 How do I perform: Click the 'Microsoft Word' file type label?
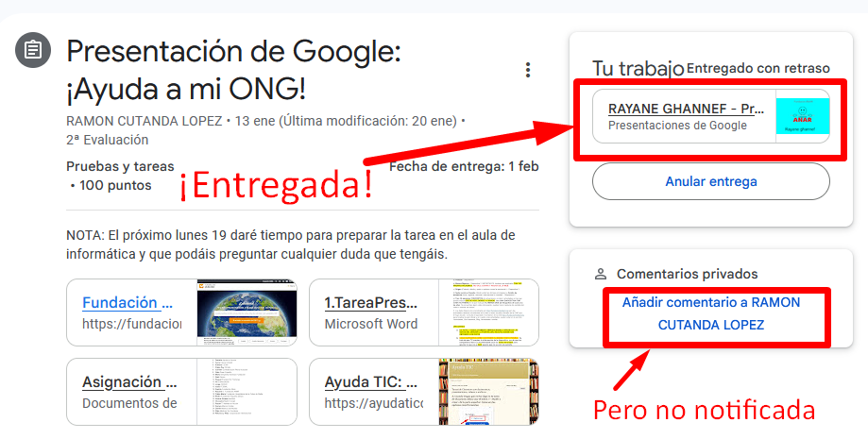tap(371, 324)
